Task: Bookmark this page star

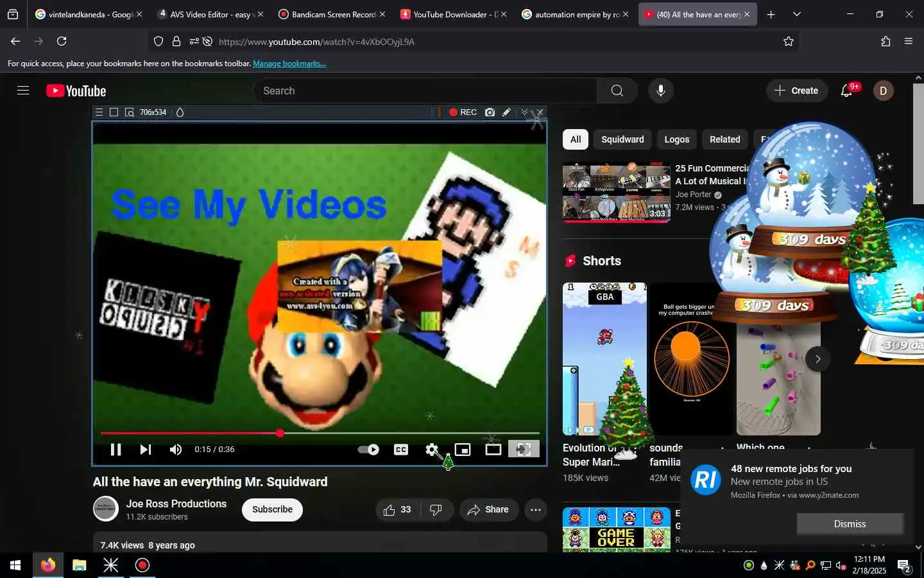Action: [x=789, y=41]
